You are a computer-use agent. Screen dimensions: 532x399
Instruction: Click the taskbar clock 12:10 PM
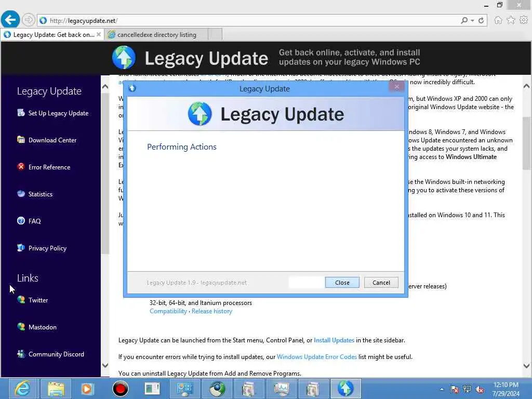pos(506,389)
